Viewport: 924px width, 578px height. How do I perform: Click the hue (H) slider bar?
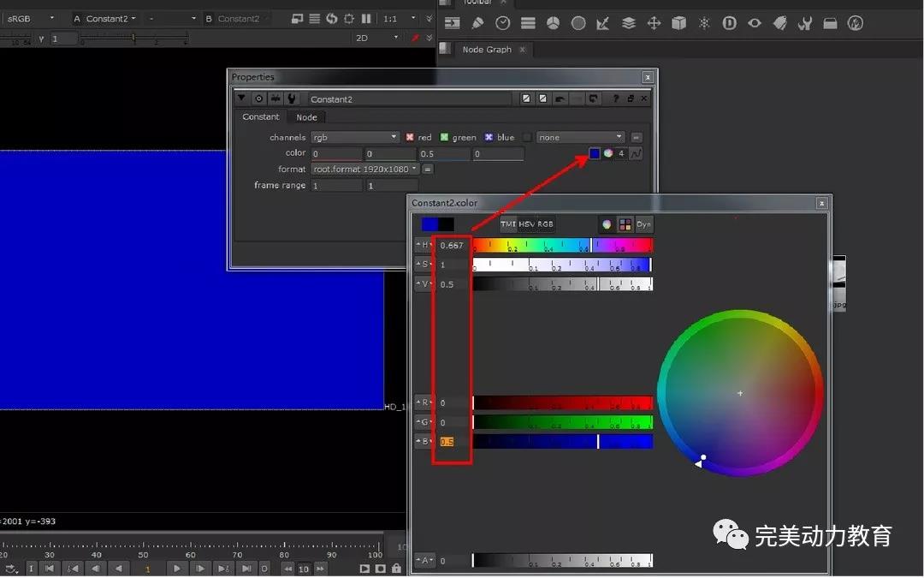click(x=563, y=245)
